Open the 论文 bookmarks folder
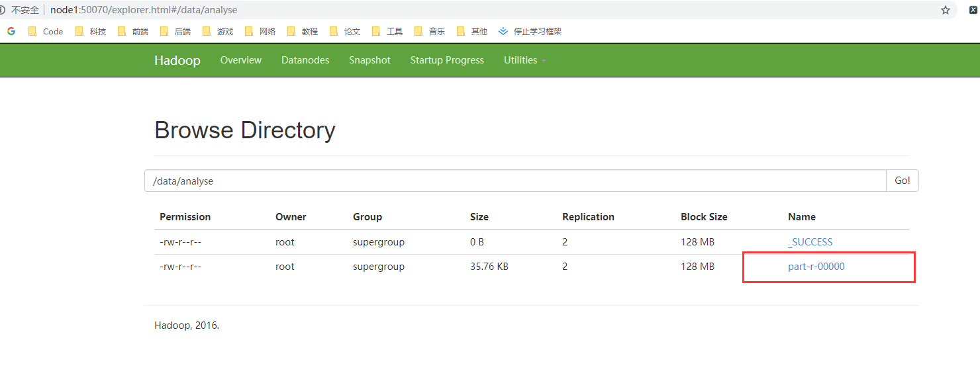 345,31
